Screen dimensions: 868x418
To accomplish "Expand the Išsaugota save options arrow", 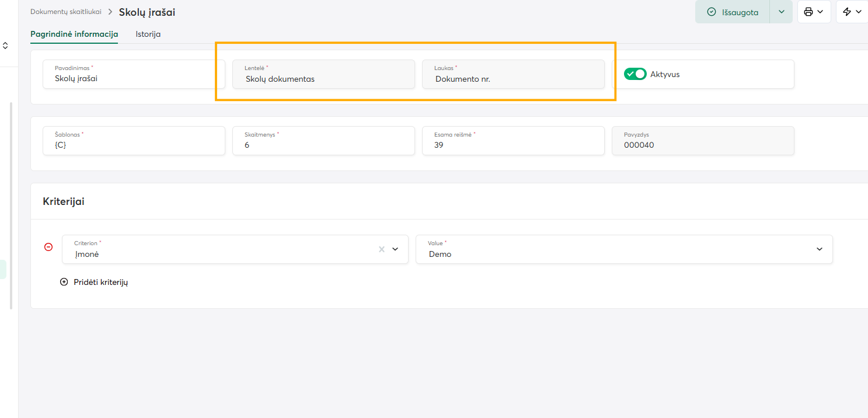I will coord(781,12).
